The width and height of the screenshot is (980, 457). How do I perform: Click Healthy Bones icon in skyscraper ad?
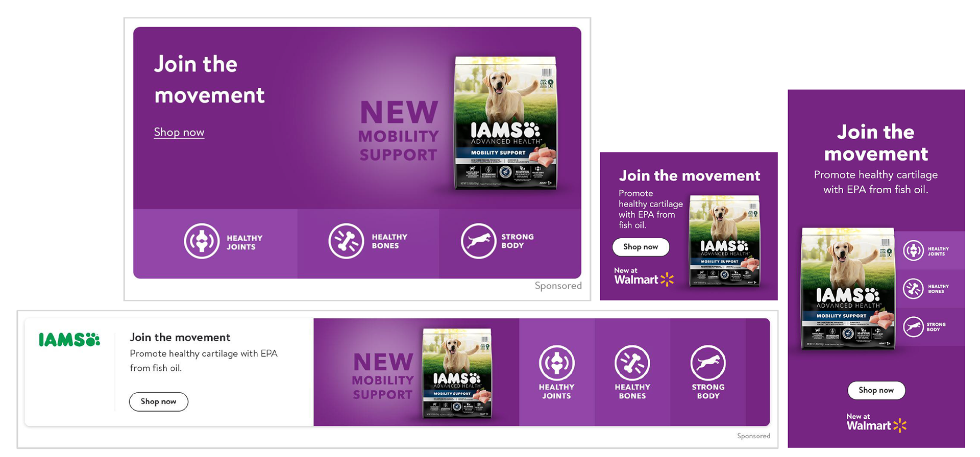[913, 289]
